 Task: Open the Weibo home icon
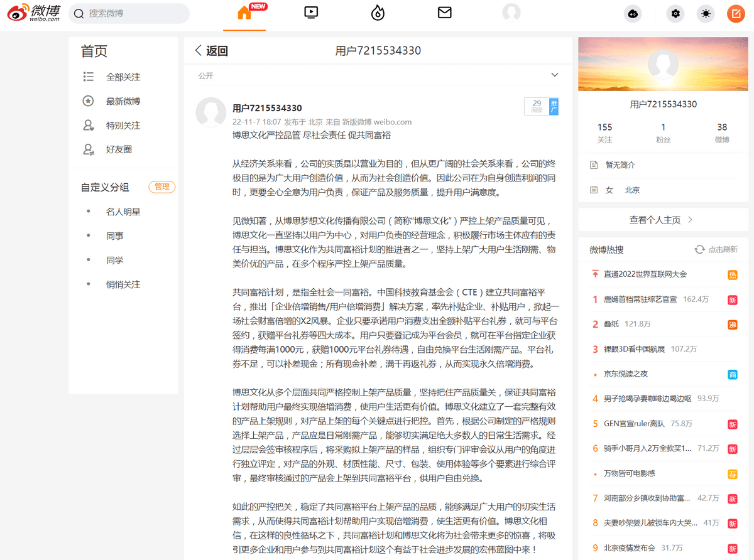244,13
